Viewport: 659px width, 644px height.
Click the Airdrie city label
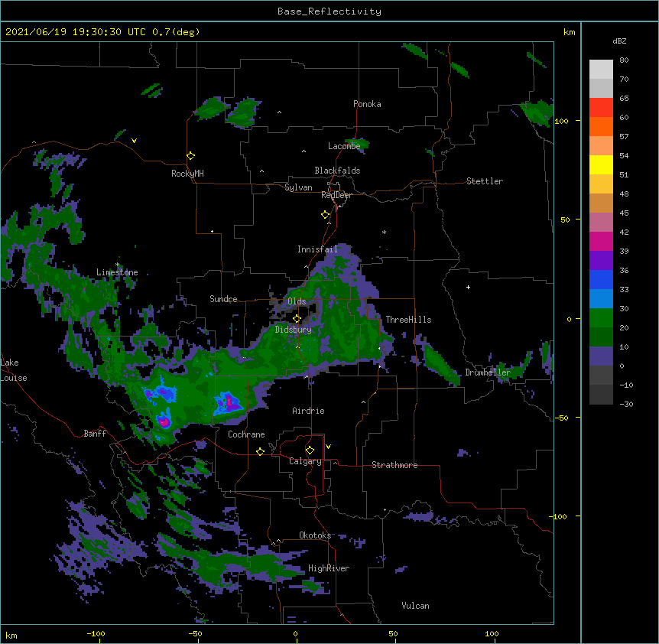308,411
